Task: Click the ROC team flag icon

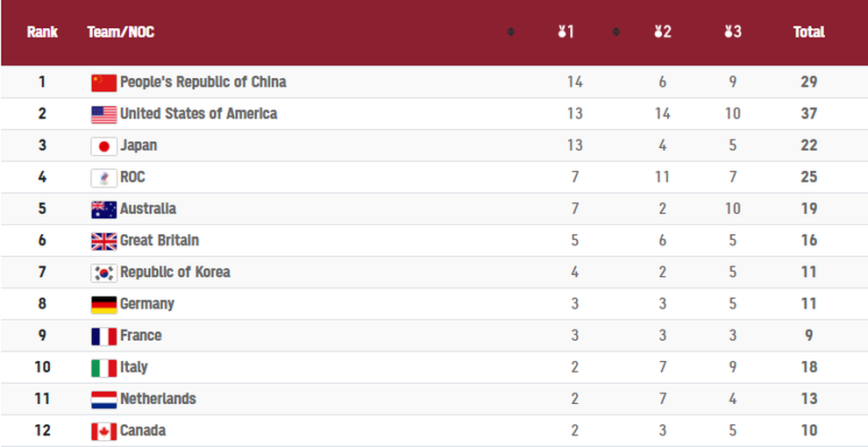Action: [103, 178]
